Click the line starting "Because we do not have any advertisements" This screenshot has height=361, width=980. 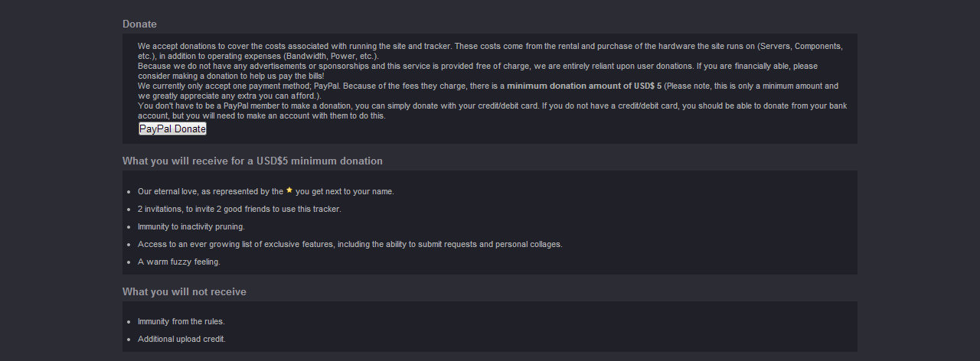tap(478, 66)
